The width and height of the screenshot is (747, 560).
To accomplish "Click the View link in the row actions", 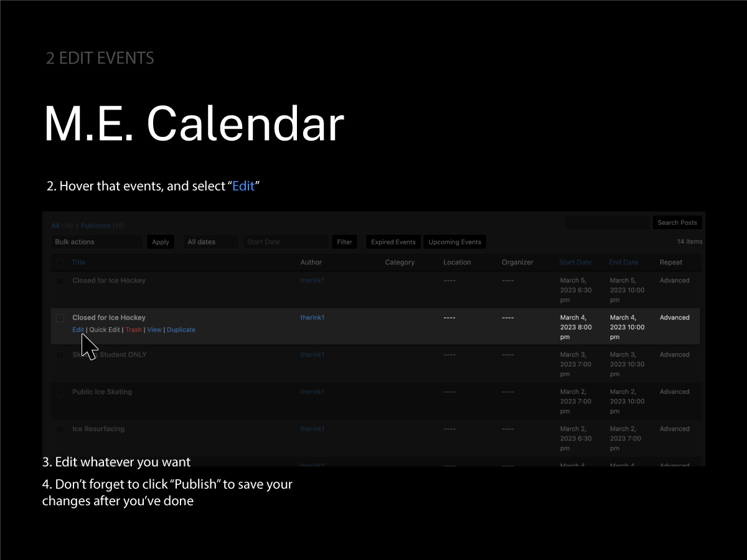I will tap(154, 330).
